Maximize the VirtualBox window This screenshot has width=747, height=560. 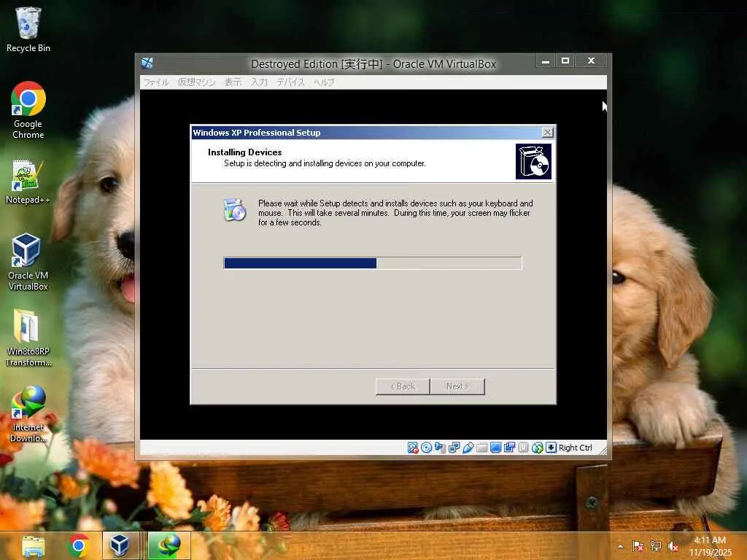tap(565, 61)
